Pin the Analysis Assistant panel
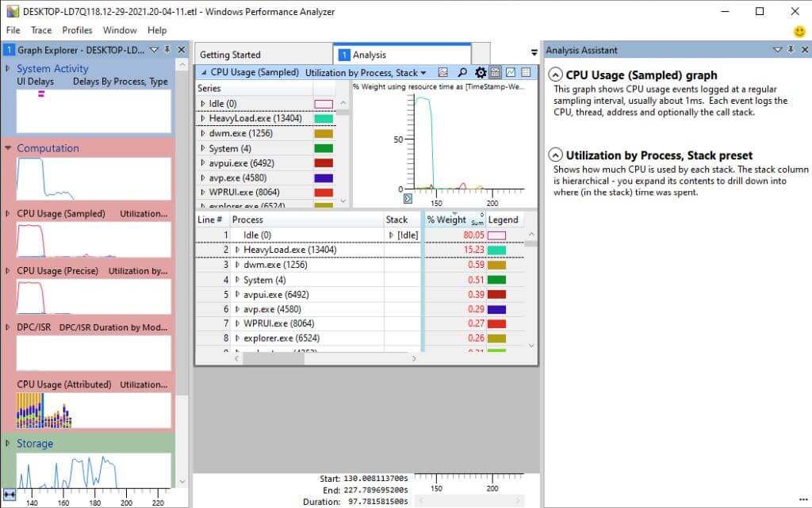The image size is (812, 508). point(790,50)
